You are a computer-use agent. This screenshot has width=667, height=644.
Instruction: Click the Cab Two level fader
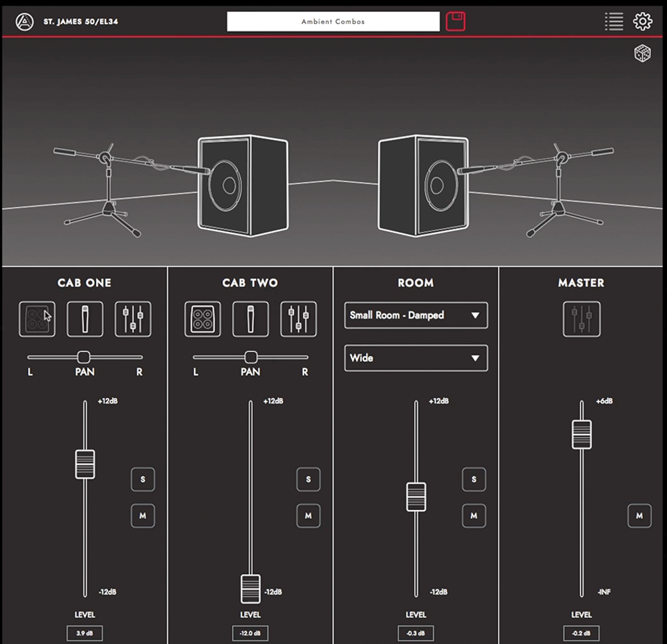(251, 589)
